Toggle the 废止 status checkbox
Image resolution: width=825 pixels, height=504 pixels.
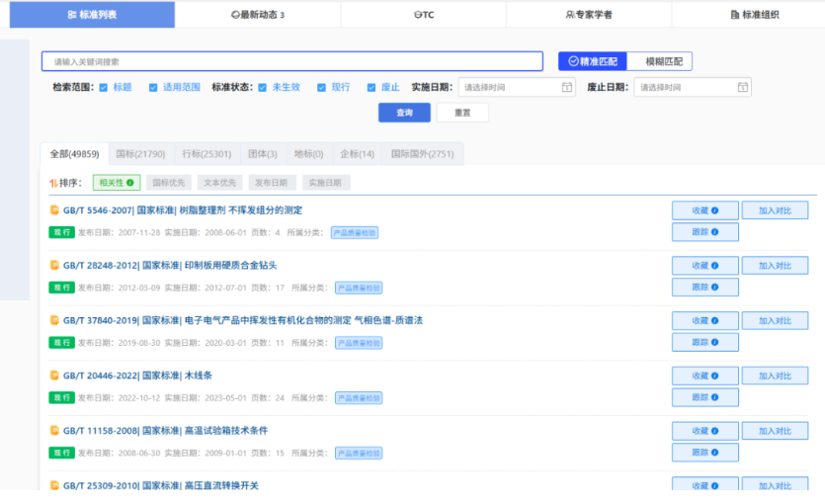(x=371, y=87)
